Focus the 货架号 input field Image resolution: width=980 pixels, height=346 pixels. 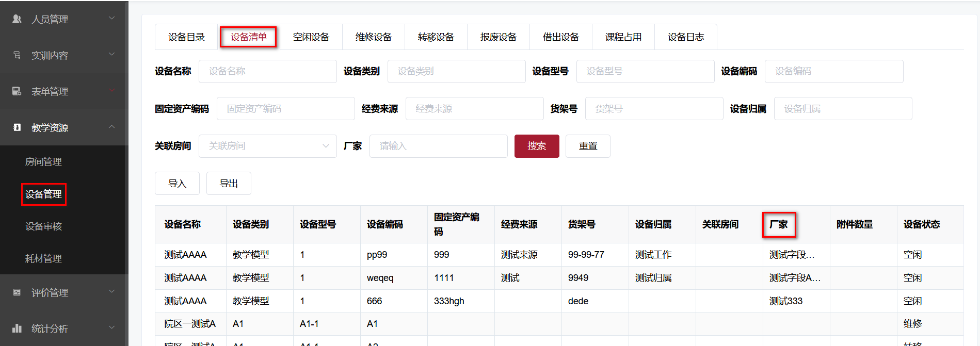[654, 109]
